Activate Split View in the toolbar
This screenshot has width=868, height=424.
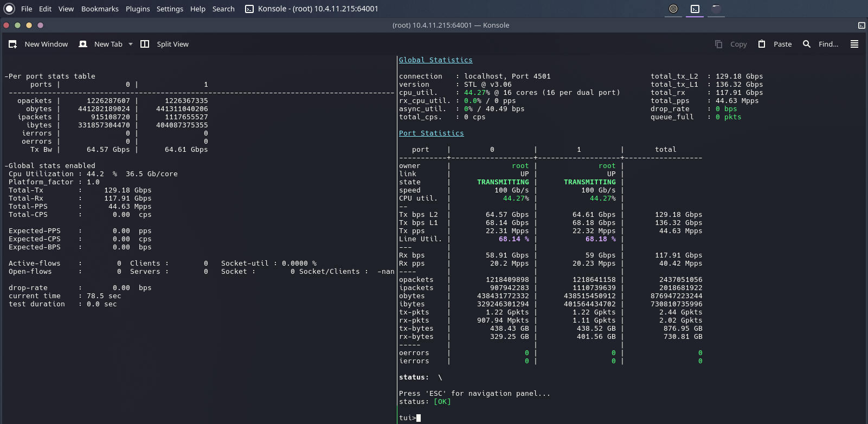point(165,44)
